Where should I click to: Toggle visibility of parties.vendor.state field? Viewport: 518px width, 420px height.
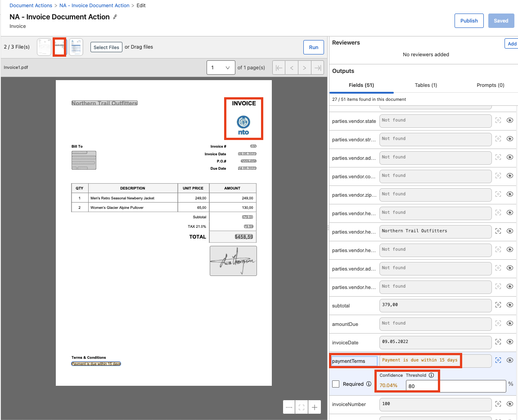coord(510,120)
